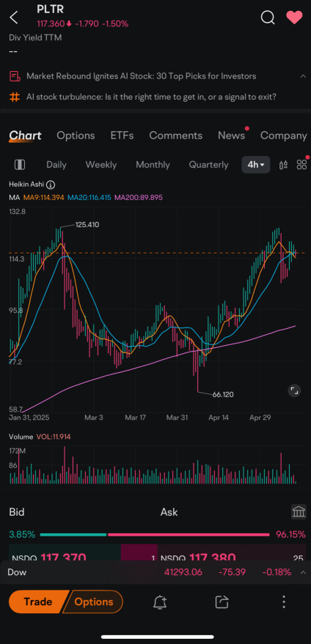The image size is (311, 644).
Task: Select the Daily timeframe
Action: 56,165
